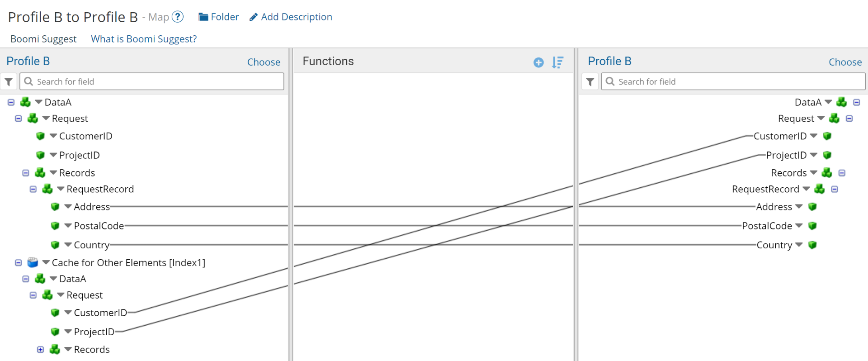Click Choose for the left Profile B

click(264, 62)
